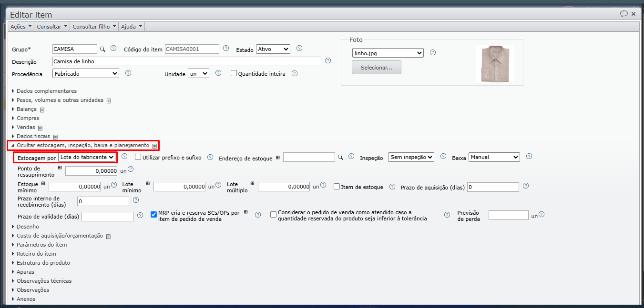Click grid icon beside Lote múltiplo

point(252,183)
